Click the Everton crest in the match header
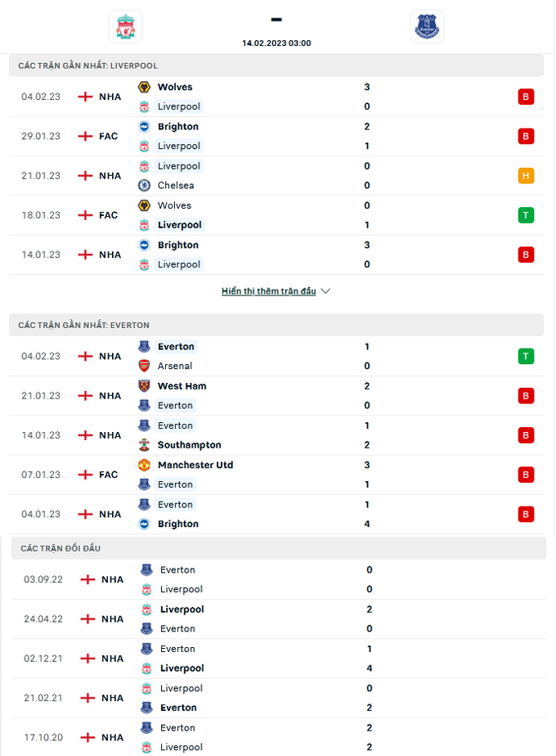This screenshot has width=556, height=756. click(426, 27)
